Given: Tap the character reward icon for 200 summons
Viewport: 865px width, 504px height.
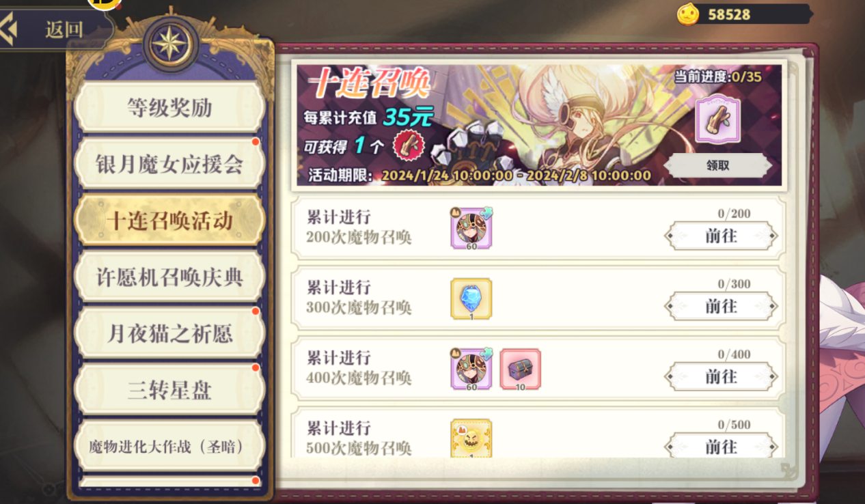Looking at the screenshot, I should pos(471,229).
